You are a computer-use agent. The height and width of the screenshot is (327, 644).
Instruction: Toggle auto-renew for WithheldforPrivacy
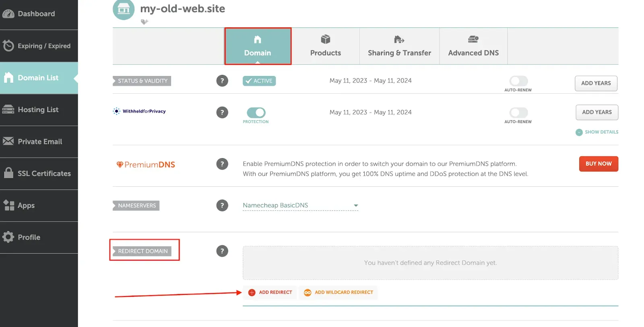518,112
